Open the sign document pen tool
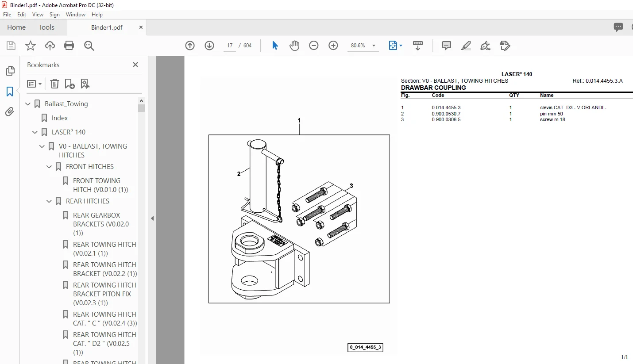The image size is (633, 364). [x=485, y=46]
